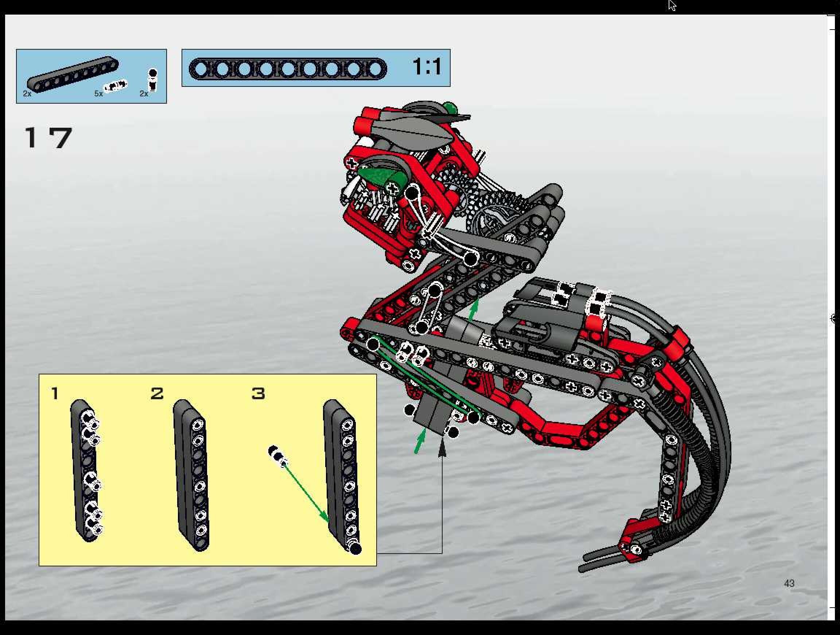Click the sub-step 2 double beam
Image resolution: width=840 pixels, height=635 pixels.
point(191,475)
